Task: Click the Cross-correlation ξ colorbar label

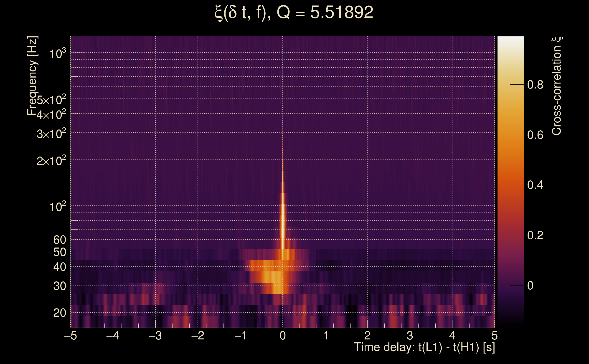Action: coord(557,86)
